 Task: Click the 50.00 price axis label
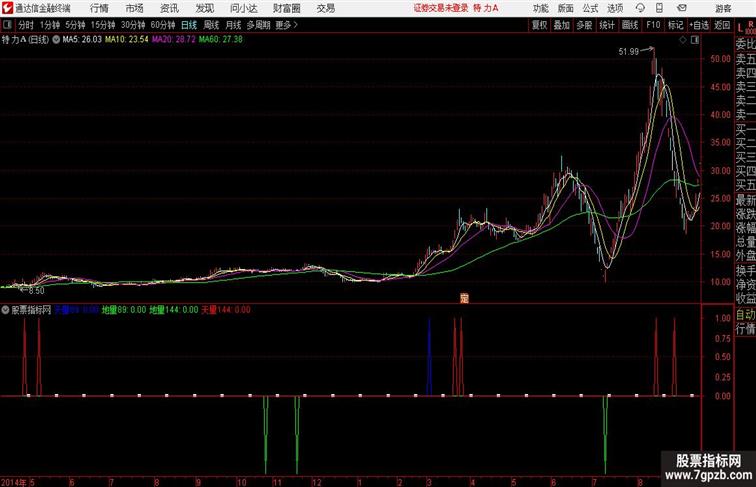[x=720, y=59]
